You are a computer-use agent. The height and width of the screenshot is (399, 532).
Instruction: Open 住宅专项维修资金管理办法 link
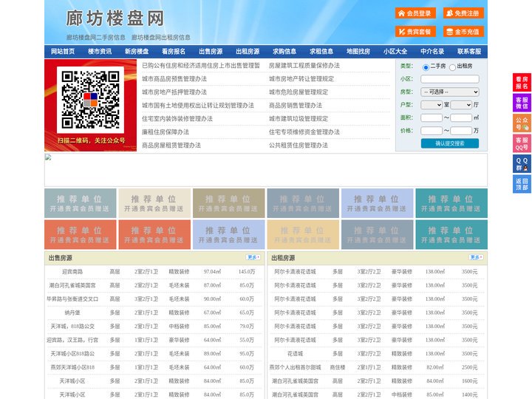coord(304,132)
